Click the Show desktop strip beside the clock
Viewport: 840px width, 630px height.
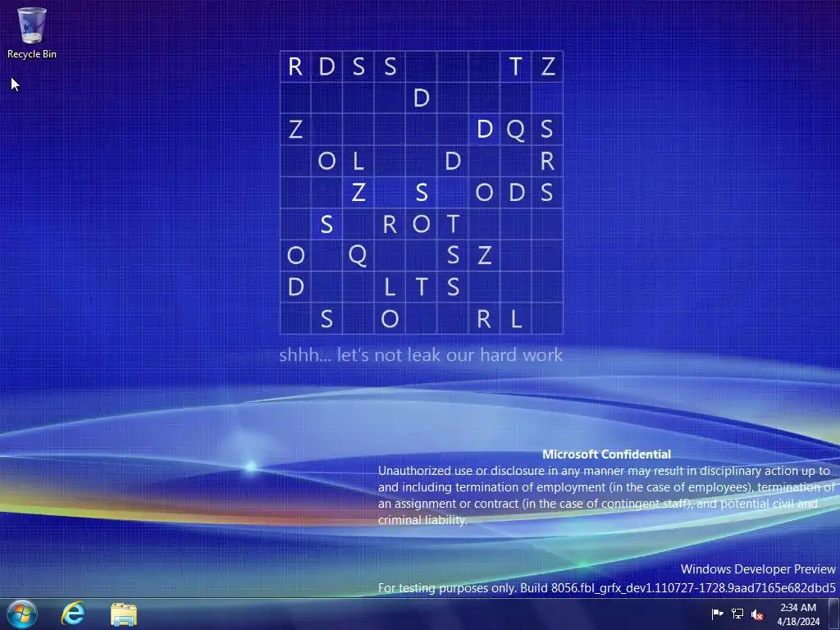click(834, 614)
